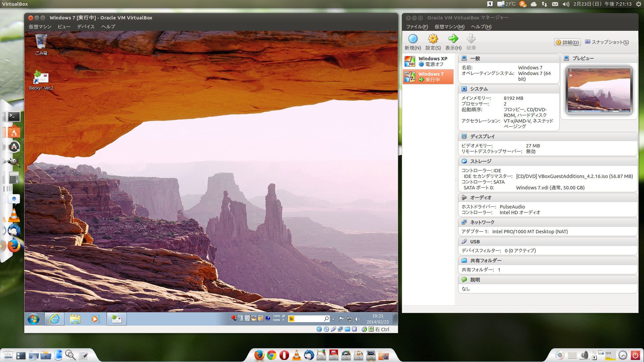Click VirtualBox network status icon
Screen dimensions: 644x362
pyautogui.click(x=340, y=329)
